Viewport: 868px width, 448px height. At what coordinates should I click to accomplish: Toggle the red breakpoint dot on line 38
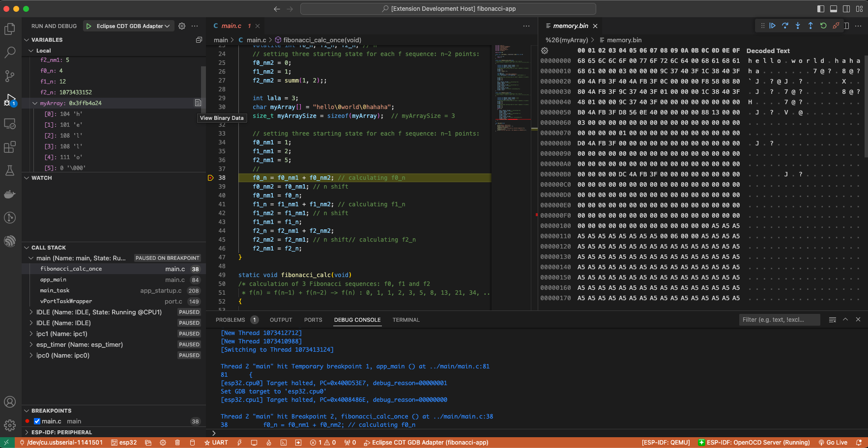(210, 177)
